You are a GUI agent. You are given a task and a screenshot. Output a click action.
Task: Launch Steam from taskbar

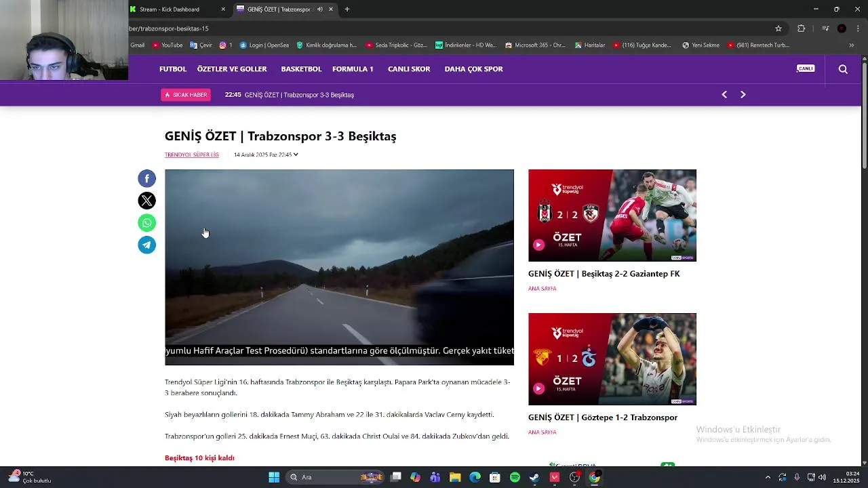click(x=534, y=477)
